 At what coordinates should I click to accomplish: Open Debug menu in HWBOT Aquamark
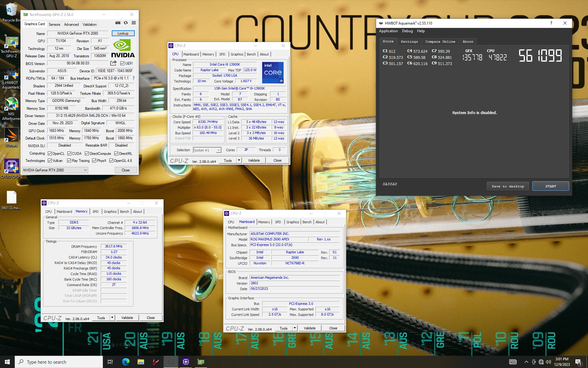pos(407,31)
